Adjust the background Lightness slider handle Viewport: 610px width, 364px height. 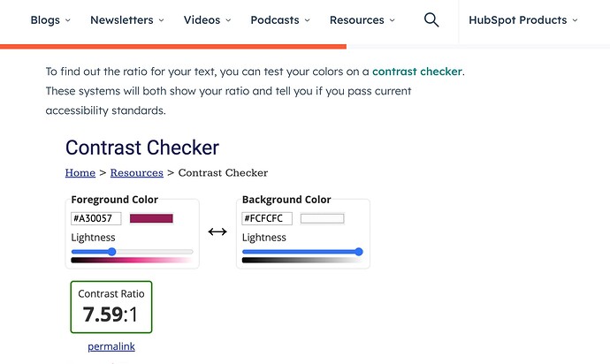(359, 252)
